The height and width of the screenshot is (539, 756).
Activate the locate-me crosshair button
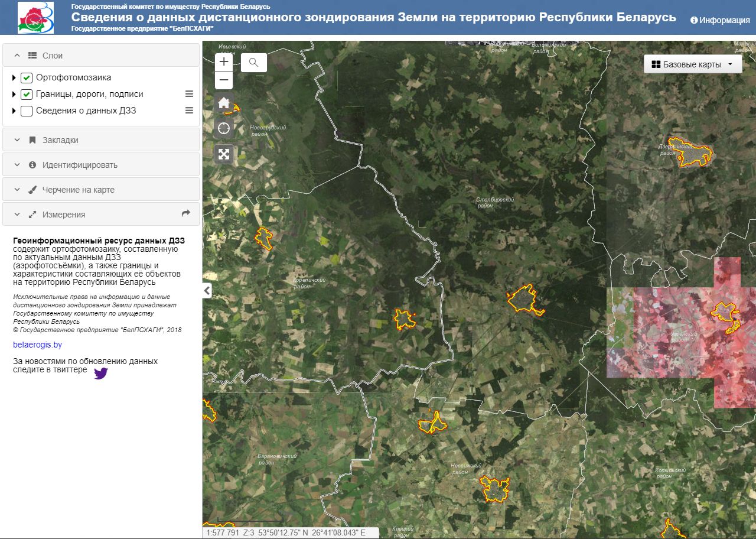click(x=224, y=128)
